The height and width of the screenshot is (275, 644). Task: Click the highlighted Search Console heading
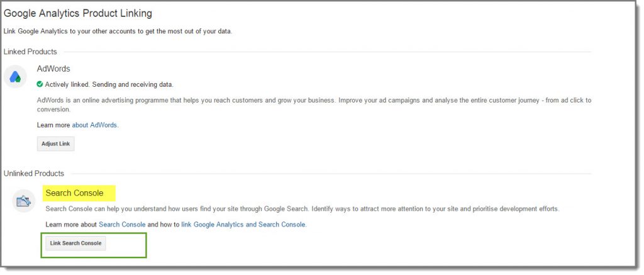point(74,193)
